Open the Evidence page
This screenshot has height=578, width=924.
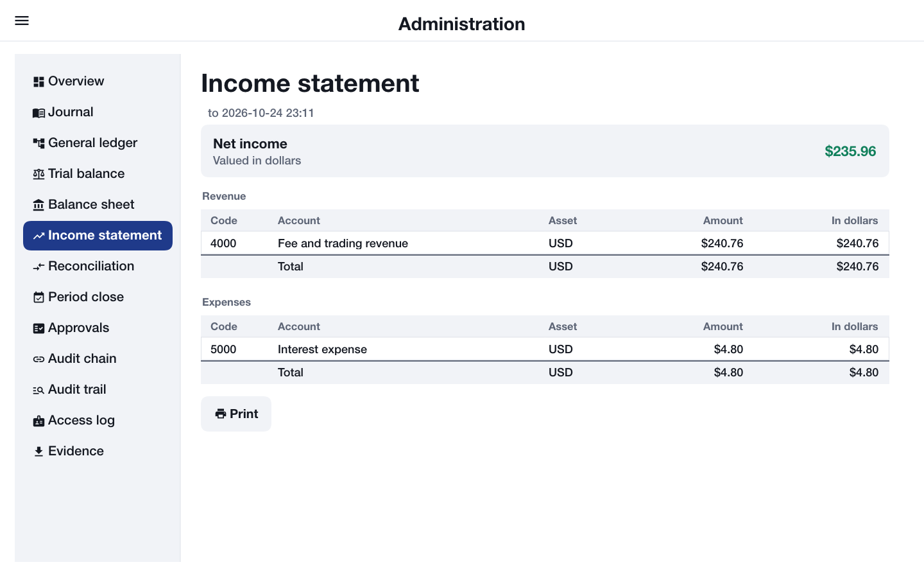tap(98, 451)
